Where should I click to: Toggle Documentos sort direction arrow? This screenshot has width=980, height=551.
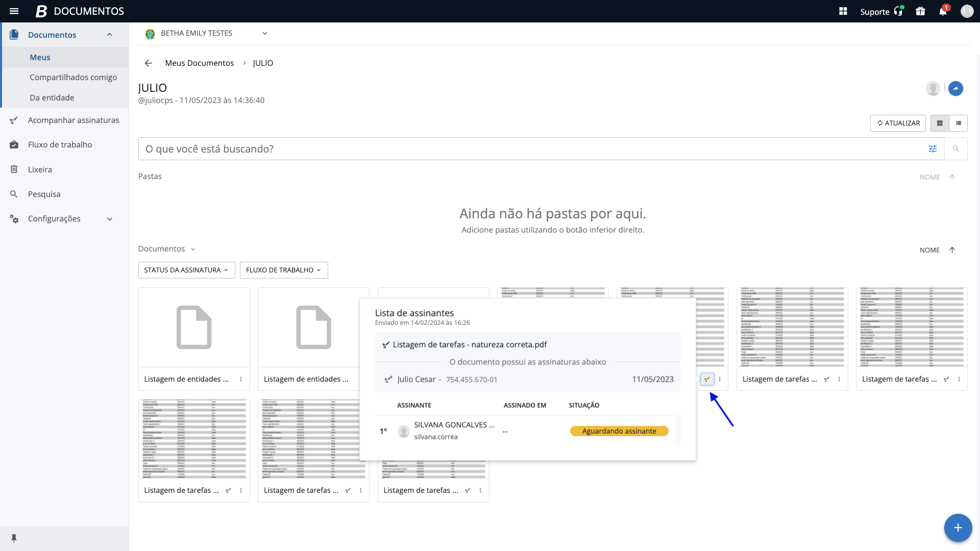coord(952,250)
